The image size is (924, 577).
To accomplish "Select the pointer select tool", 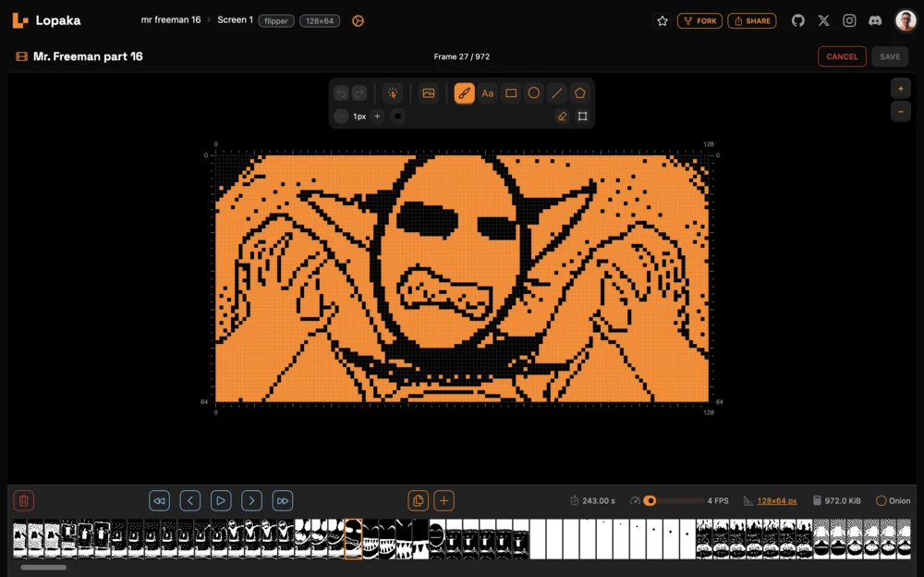I will pos(393,93).
